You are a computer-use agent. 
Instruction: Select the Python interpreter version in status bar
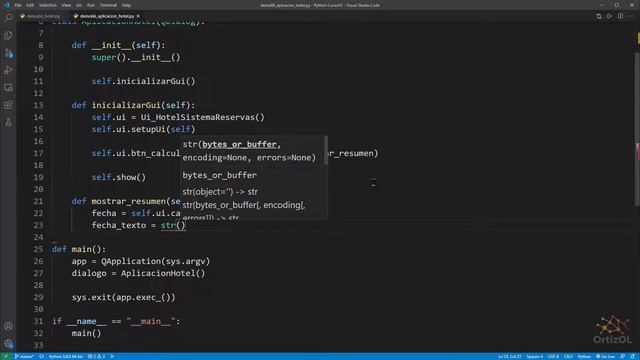tap(65, 356)
